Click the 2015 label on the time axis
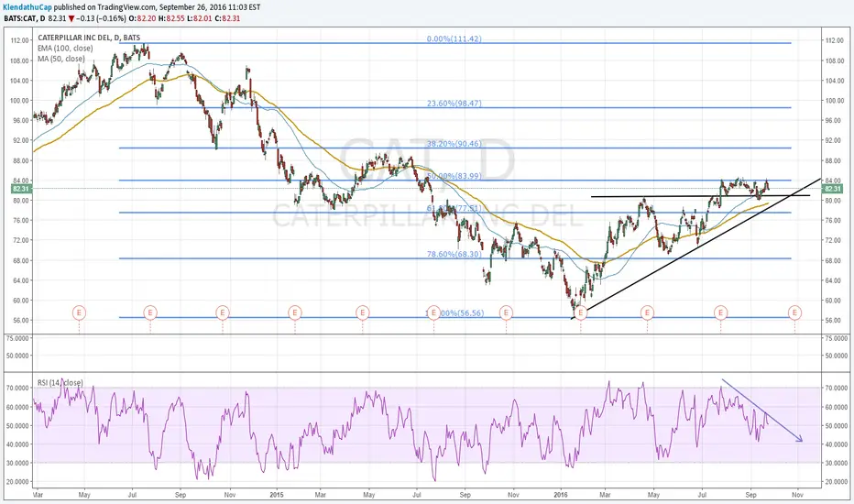 pyautogui.click(x=278, y=495)
